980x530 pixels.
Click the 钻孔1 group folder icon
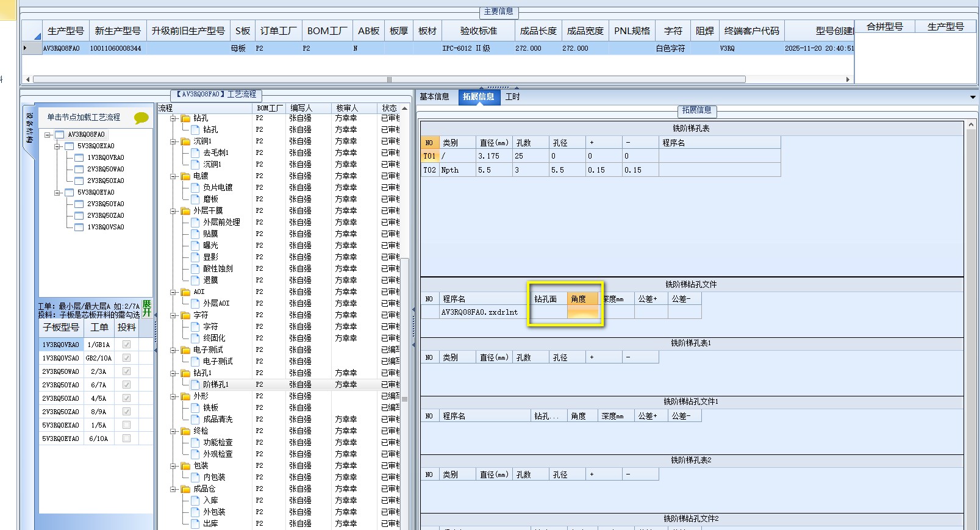185,373
